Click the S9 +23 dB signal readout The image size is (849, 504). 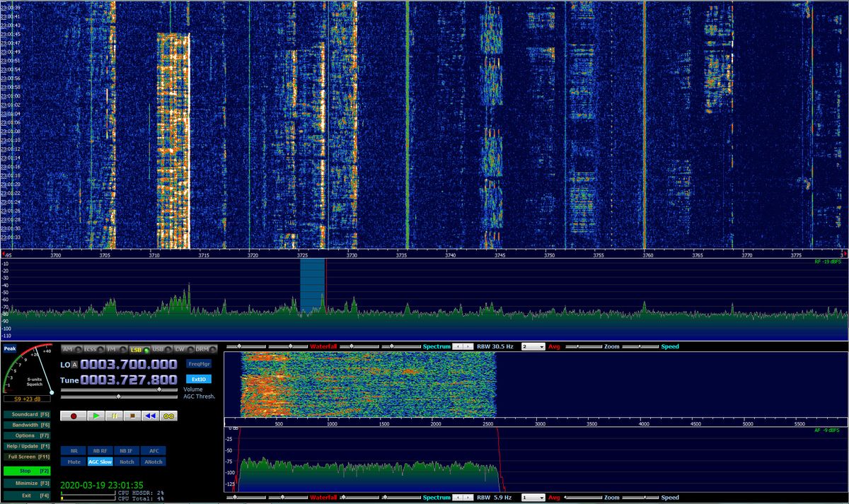tap(27, 399)
